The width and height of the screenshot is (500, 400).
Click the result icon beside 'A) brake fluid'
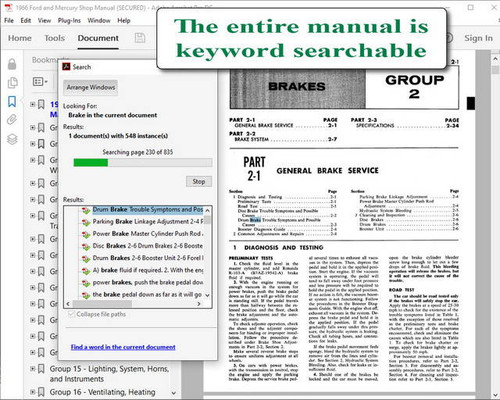click(86, 271)
